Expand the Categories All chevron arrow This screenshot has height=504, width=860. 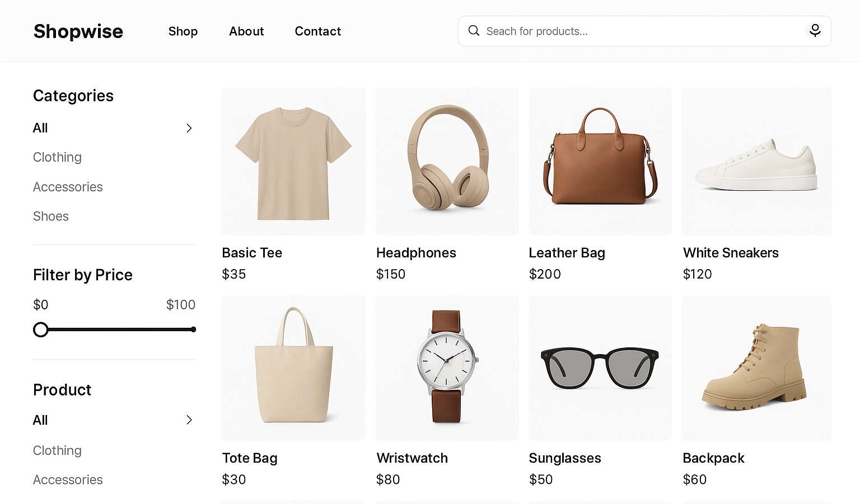(x=189, y=128)
